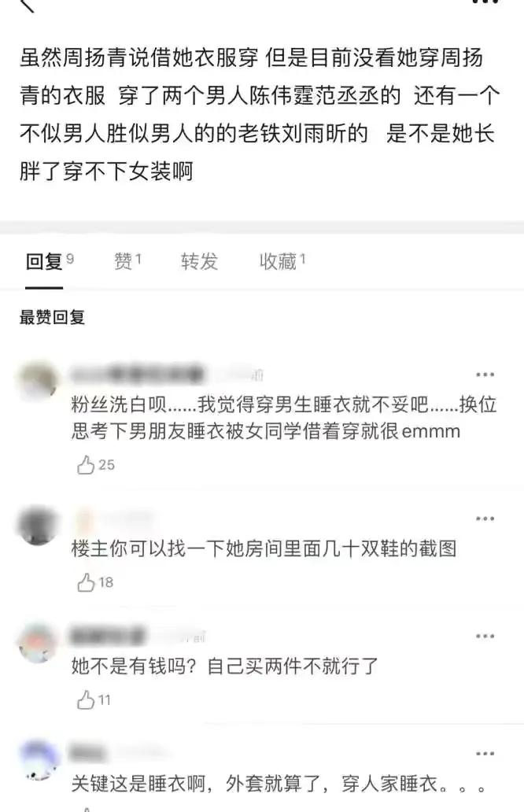Open options for the 关键这是睡衣啊 comment

click(x=485, y=754)
